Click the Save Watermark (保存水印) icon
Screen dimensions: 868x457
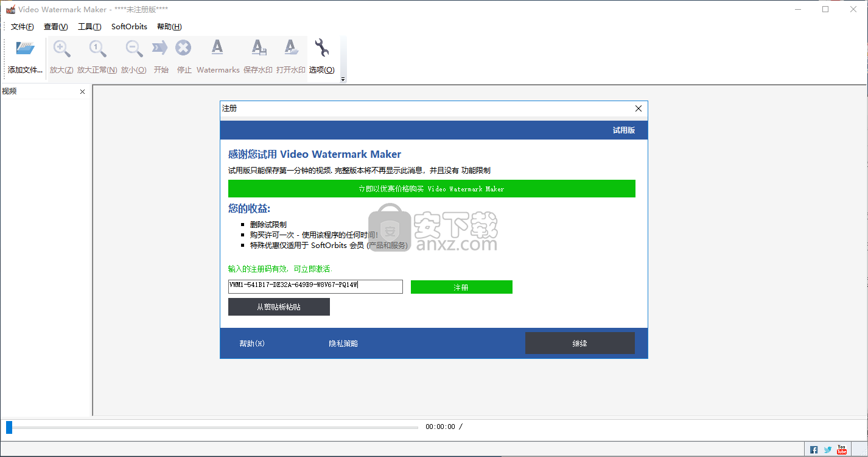[258, 48]
